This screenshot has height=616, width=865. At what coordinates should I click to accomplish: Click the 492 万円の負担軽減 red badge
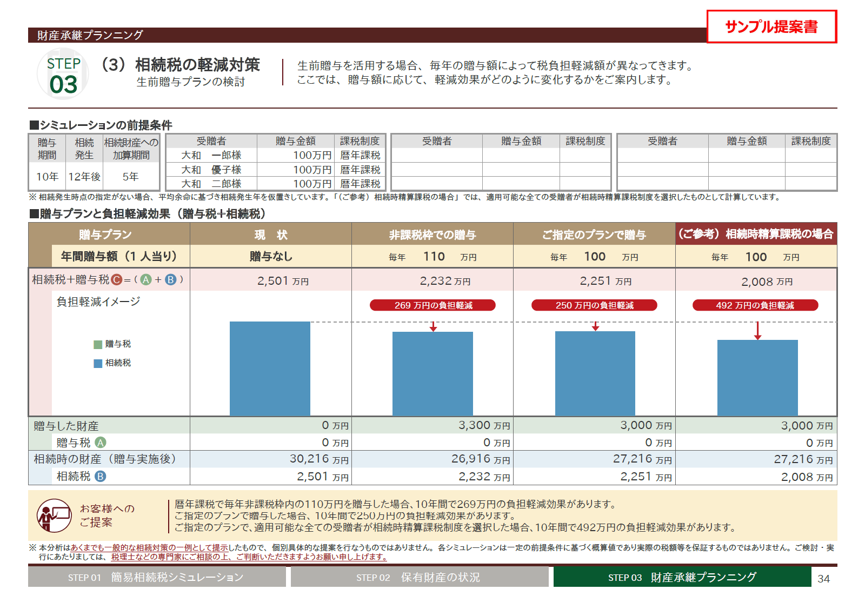pyautogui.click(x=755, y=305)
